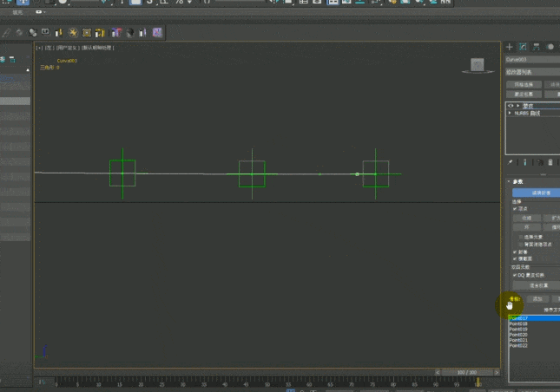
Task: Click the time slider showing 100 / 100
Action: pyautogui.click(x=467, y=372)
